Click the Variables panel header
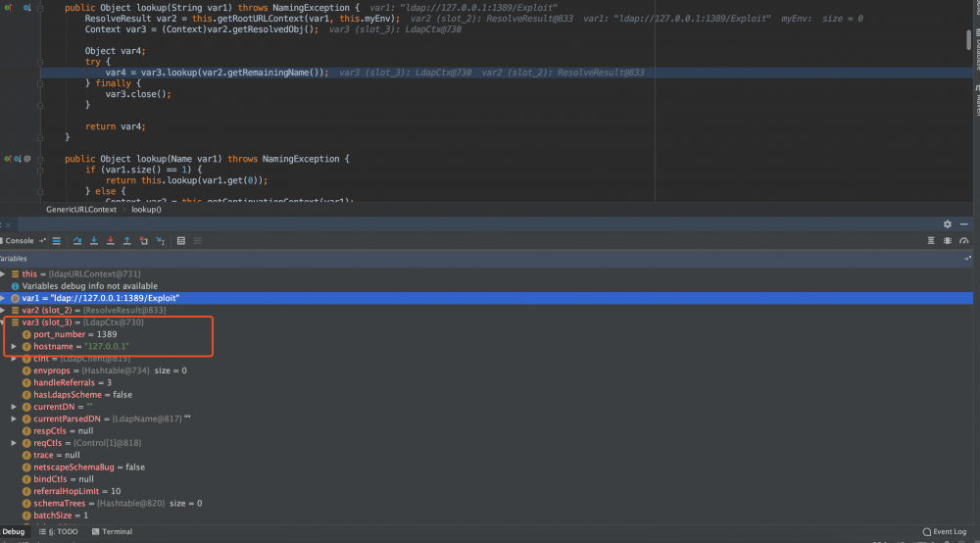This screenshot has height=543, width=980. [486, 258]
